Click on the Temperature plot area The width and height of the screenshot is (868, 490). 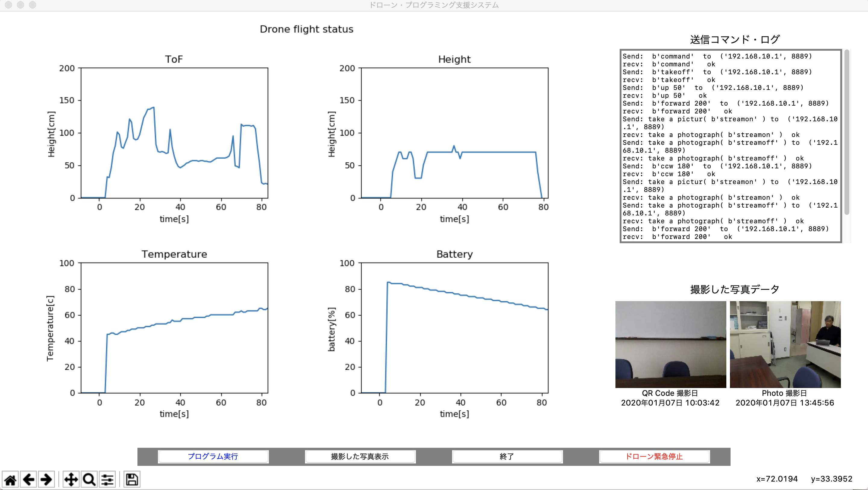coord(174,327)
